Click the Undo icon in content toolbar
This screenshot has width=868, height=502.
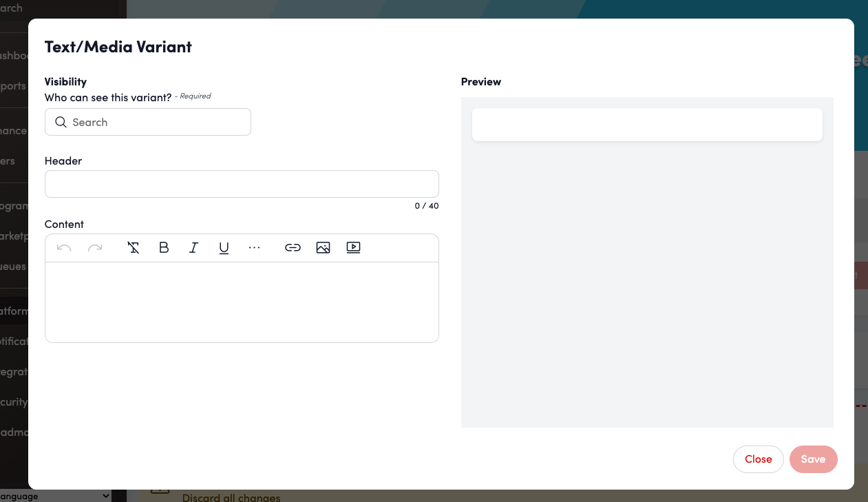click(x=64, y=248)
